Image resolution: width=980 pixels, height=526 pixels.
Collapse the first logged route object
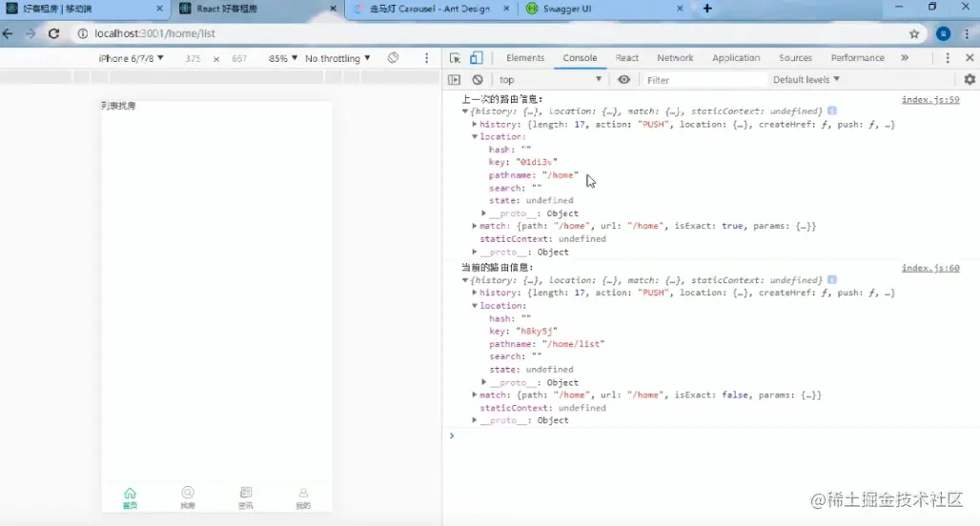[465, 111]
